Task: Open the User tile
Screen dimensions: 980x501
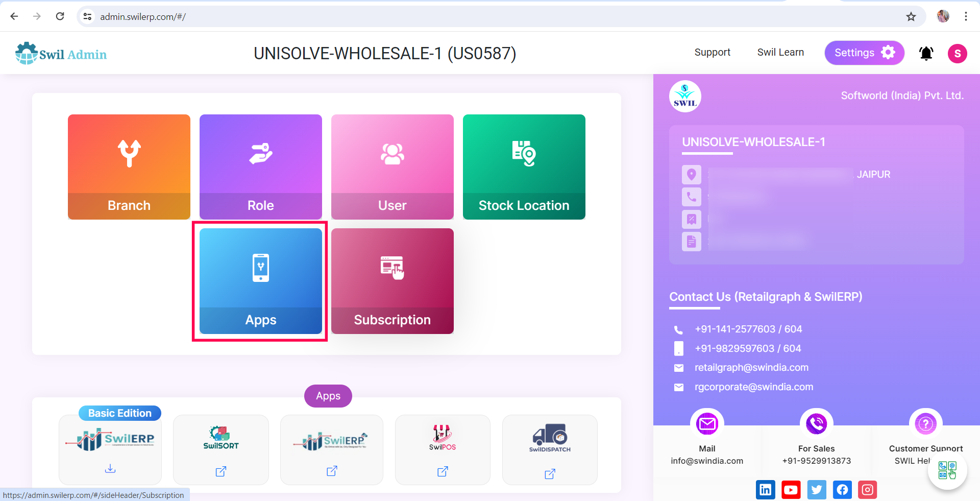Action: (393, 167)
